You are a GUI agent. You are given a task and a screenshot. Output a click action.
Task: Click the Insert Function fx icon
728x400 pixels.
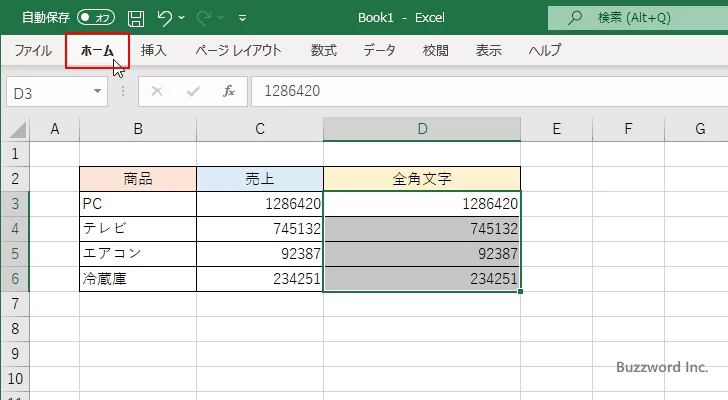[x=228, y=91]
